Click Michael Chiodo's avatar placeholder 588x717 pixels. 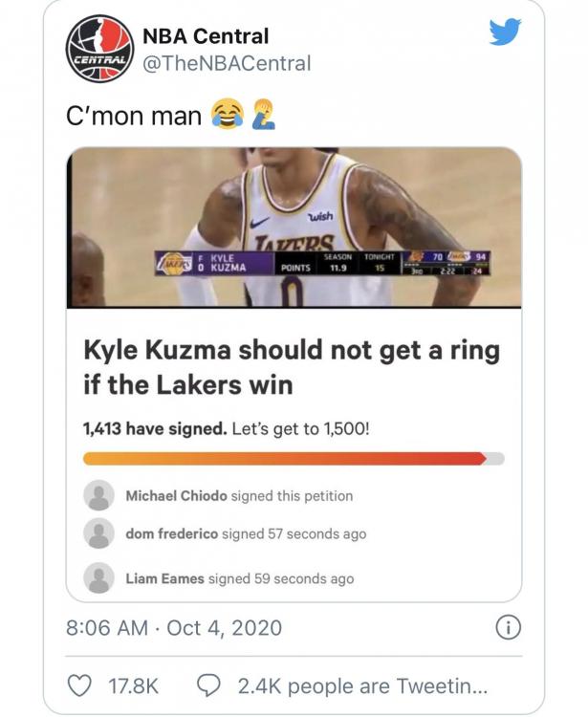(x=98, y=495)
